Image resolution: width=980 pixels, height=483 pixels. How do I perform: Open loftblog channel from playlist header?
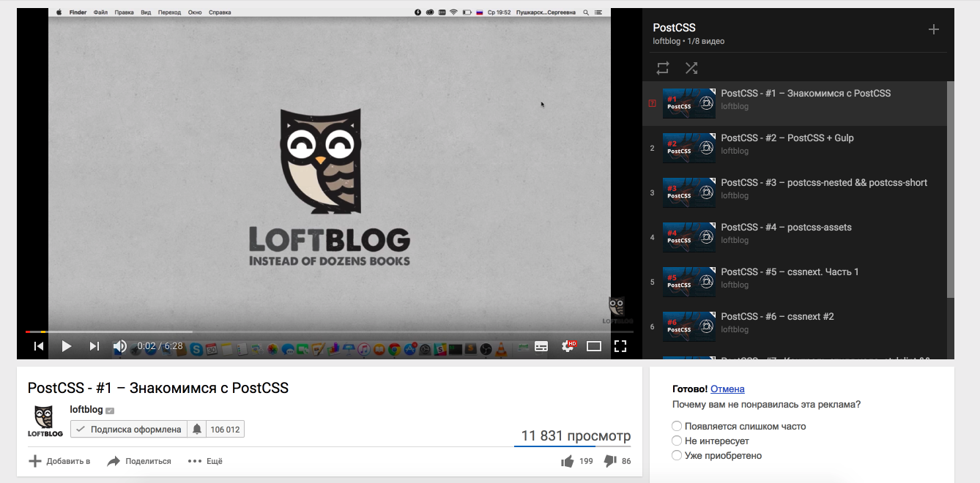[x=667, y=42]
